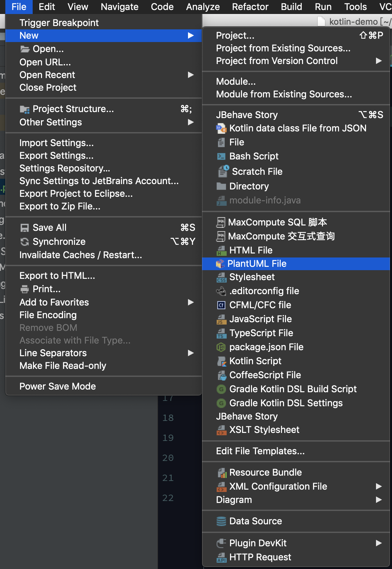Expand Open Recent submenu arrow
This screenshot has height=569, width=392.
191,75
